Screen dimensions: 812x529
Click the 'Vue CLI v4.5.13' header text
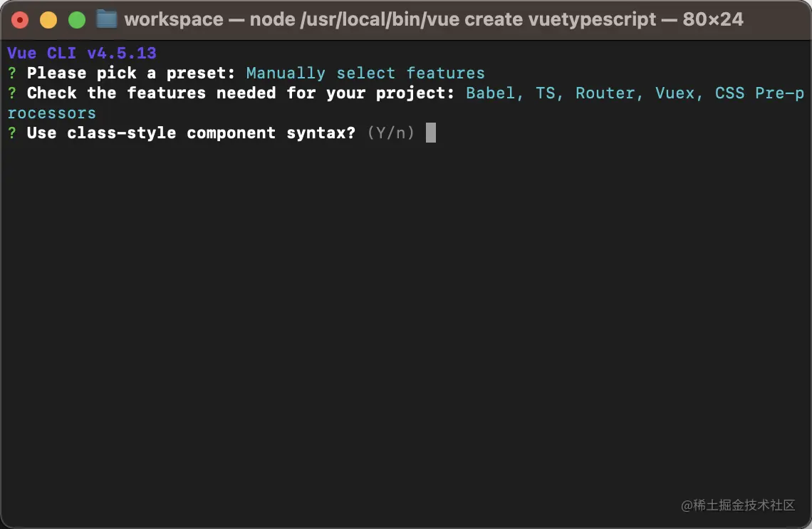(x=82, y=53)
